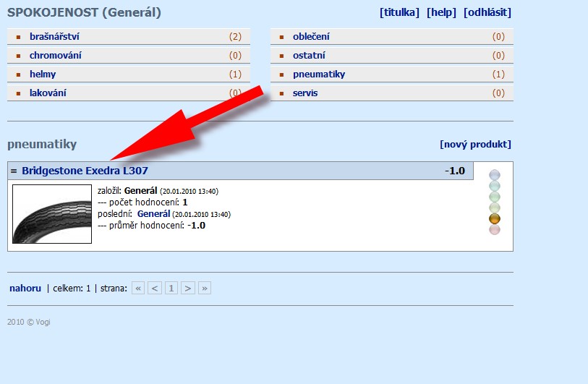Select the top blue-gray rating ball
The image size is (588, 384).
(x=495, y=175)
